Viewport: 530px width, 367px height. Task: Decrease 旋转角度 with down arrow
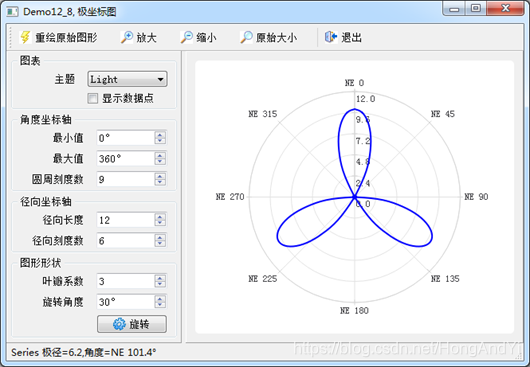coord(160,305)
